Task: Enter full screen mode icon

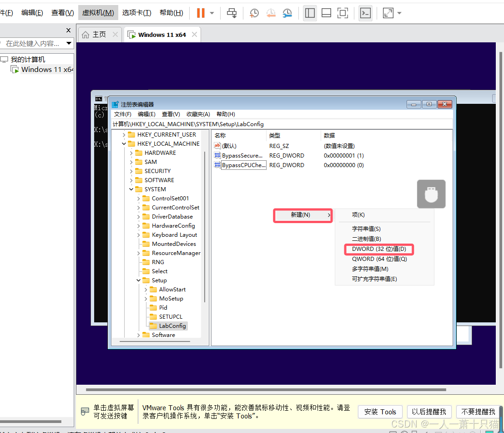Action: [x=343, y=13]
